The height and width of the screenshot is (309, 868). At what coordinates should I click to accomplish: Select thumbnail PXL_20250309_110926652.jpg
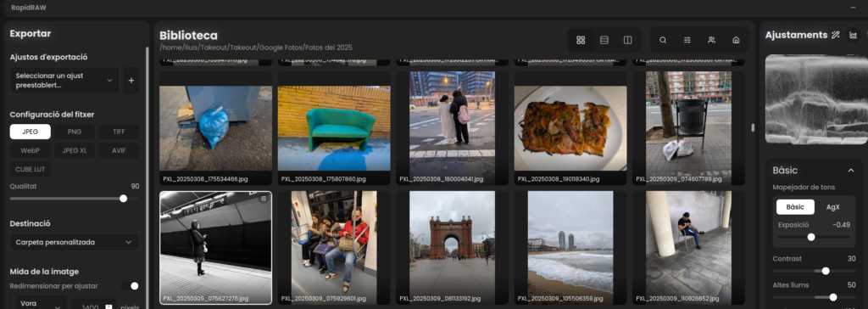[688, 248]
